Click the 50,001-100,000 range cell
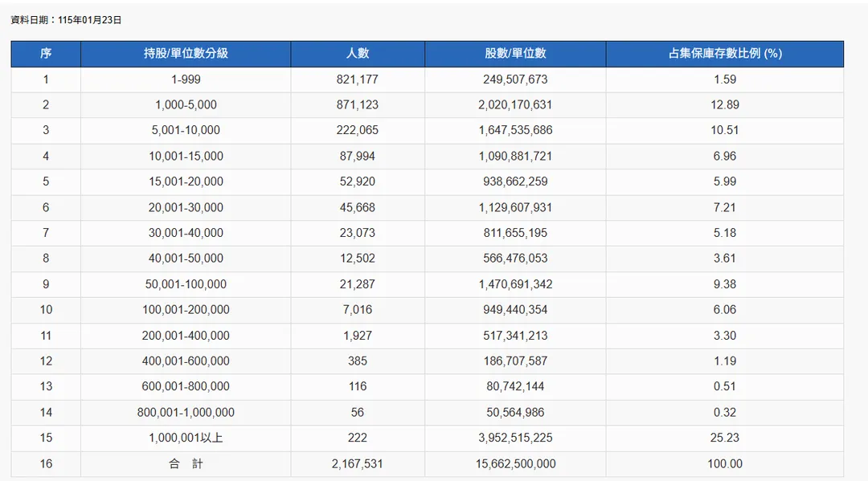The image size is (868, 481). (x=186, y=285)
